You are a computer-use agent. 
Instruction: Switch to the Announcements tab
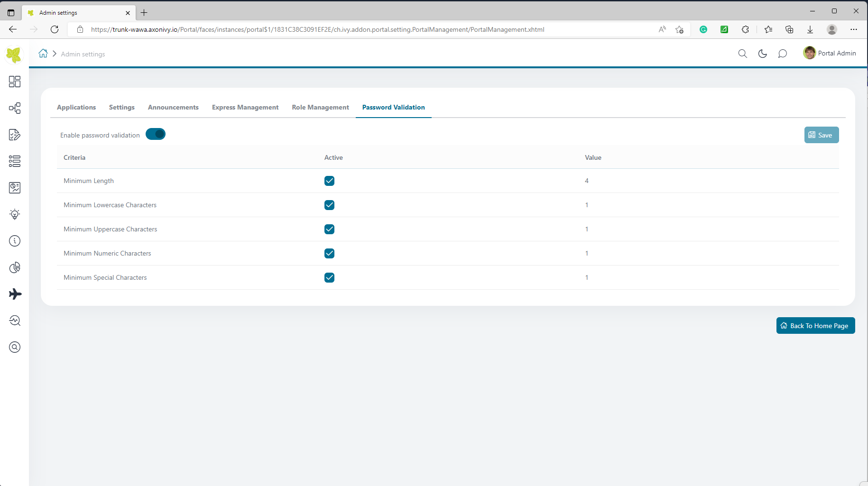[173, 107]
